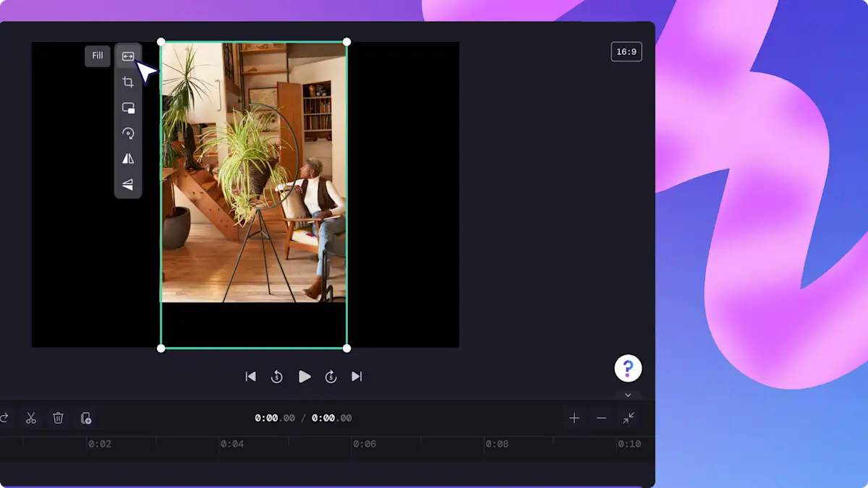Collapse the panel using the down chevron

pos(628,395)
